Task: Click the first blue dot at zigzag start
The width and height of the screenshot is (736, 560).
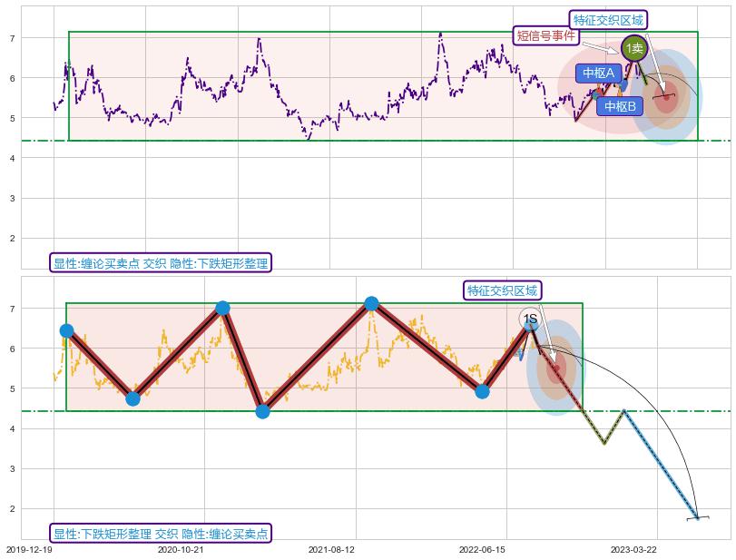Action: (66, 330)
